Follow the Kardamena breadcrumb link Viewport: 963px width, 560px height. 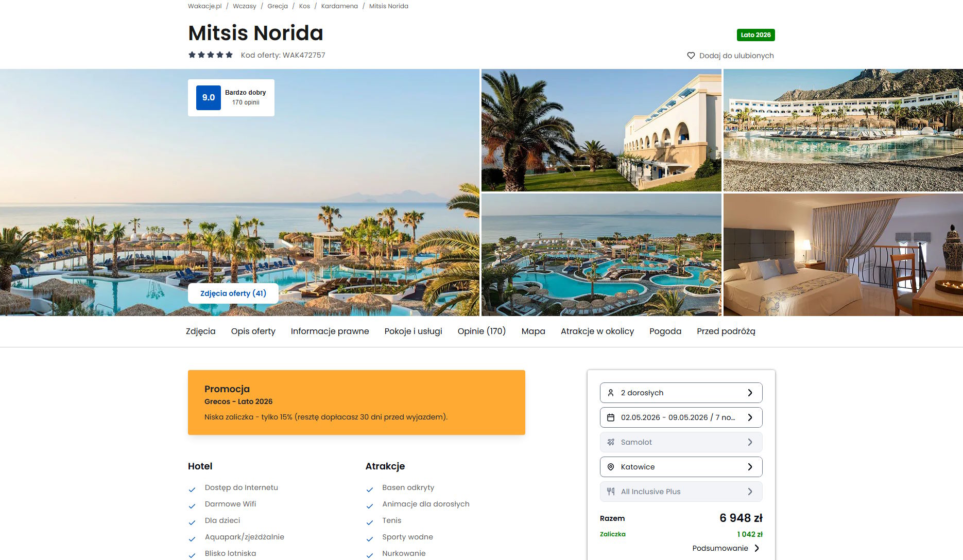(339, 6)
